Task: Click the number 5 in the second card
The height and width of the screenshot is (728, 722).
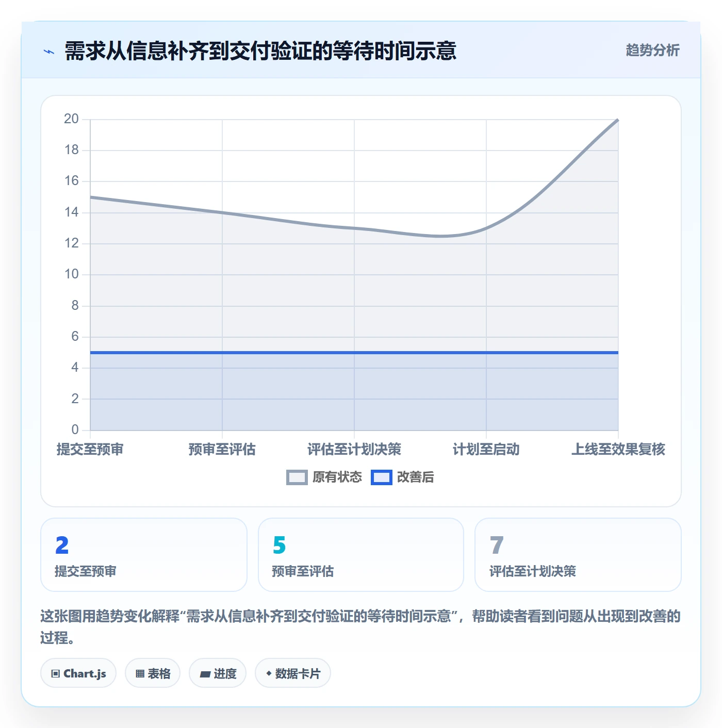Action: pos(279,545)
